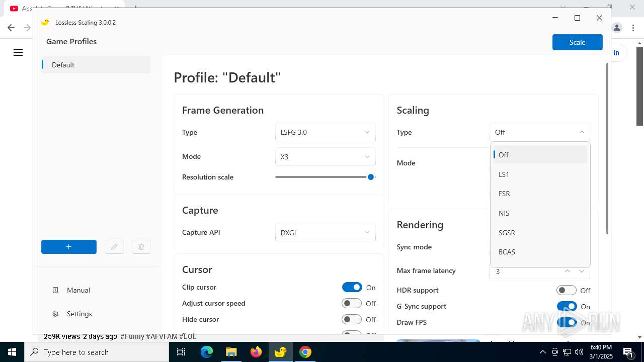Image resolution: width=644 pixels, height=362 pixels.
Task: Maximize the Lossless Scaling window
Action: [577, 18]
